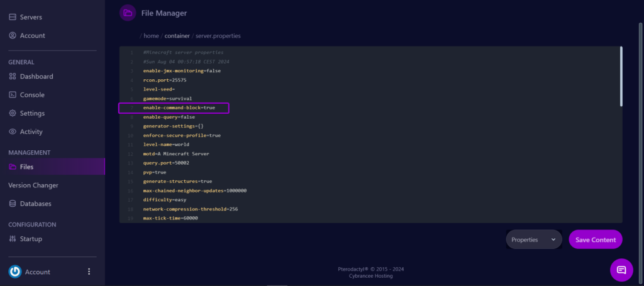Select Dashboard menu item
This screenshot has width=644, height=286.
(x=36, y=76)
